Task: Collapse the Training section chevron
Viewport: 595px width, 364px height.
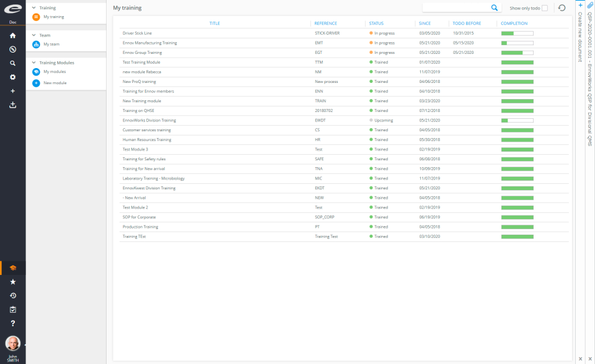Action: (x=33, y=8)
